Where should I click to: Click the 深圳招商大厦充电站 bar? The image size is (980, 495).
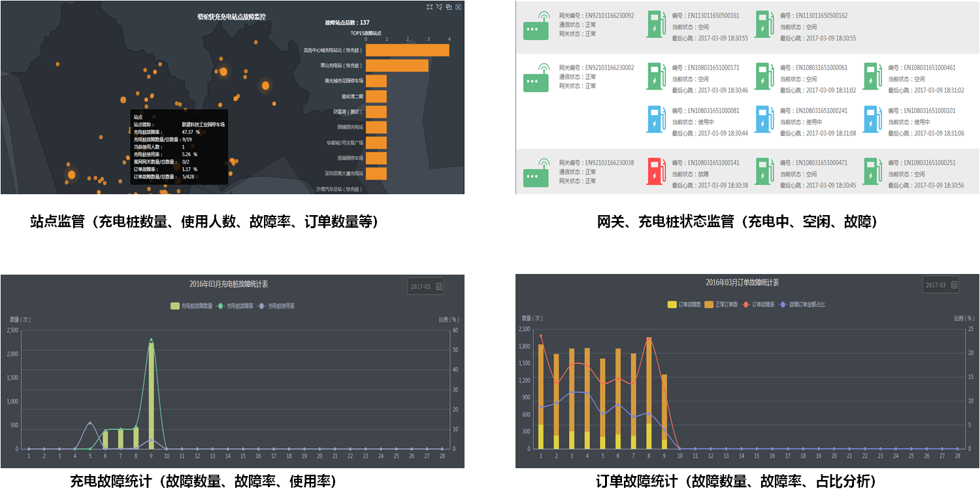(x=376, y=174)
